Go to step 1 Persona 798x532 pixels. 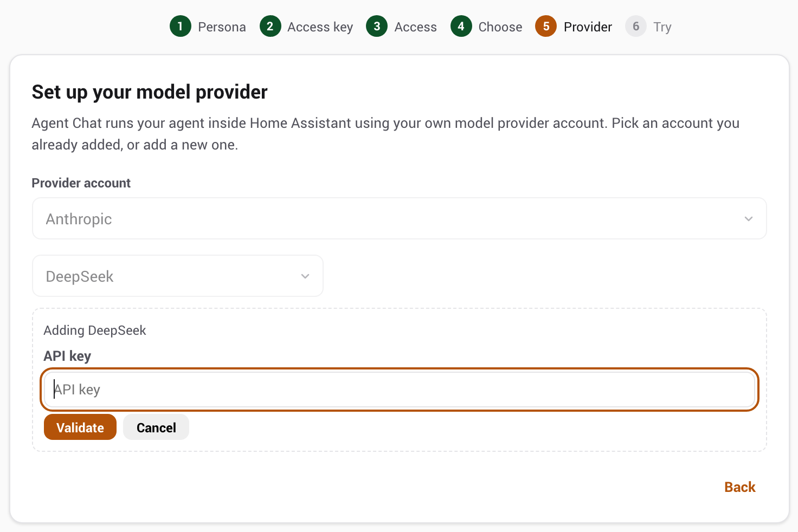pos(208,27)
